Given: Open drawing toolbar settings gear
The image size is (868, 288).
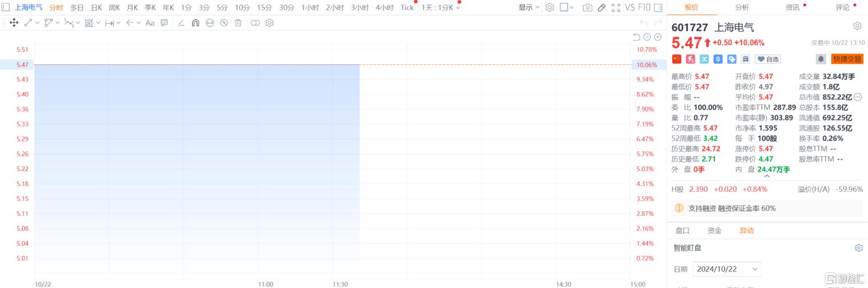Looking at the screenshot, I should 270,23.
